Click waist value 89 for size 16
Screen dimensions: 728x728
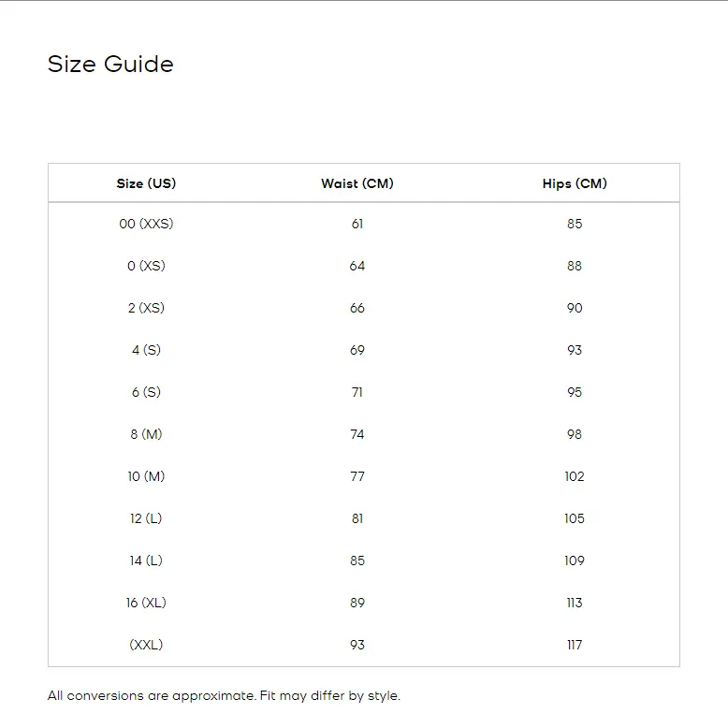click(x=357, y=603)
